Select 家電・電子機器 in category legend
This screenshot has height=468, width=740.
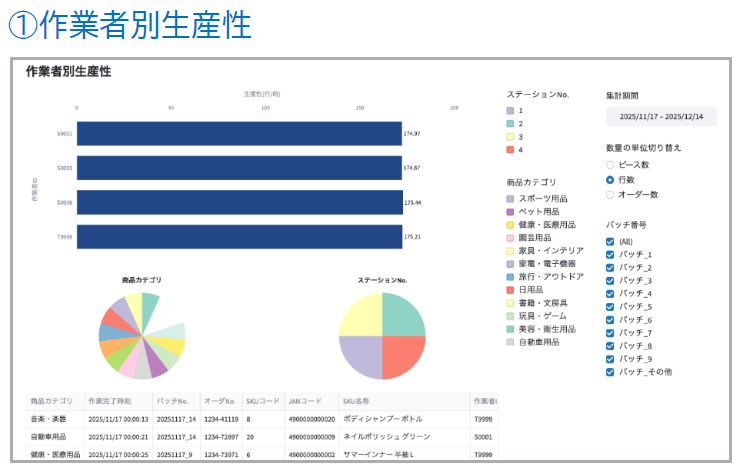pos(541,264)
